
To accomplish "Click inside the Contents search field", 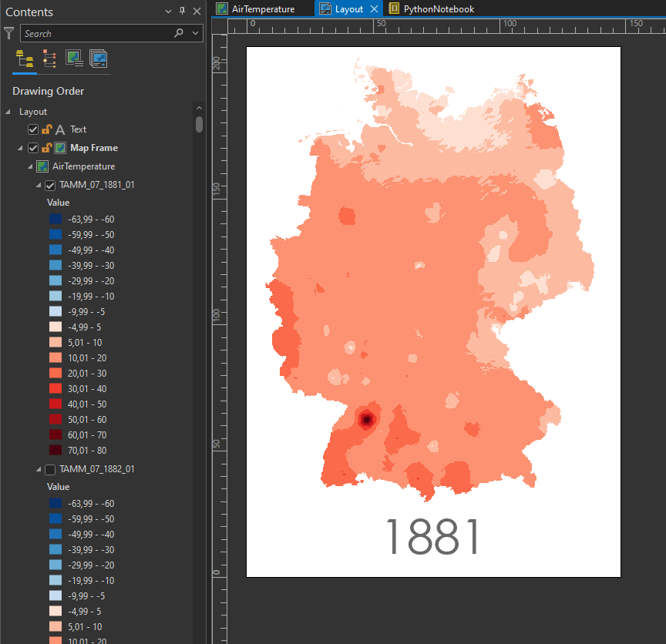I will (108, 33).
